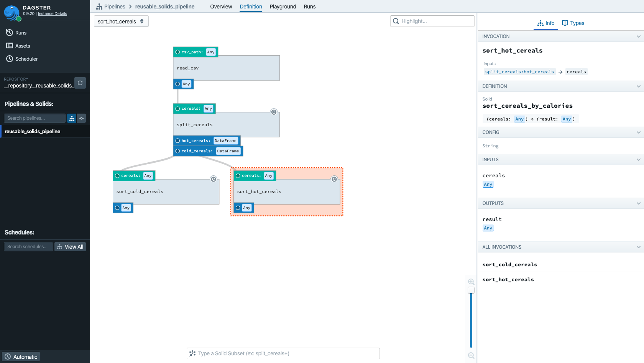Image resolution: width=644 pixels, height=363 pixels.
Task: Click the zoom out magnifier icon
Action: pos(471,355)
